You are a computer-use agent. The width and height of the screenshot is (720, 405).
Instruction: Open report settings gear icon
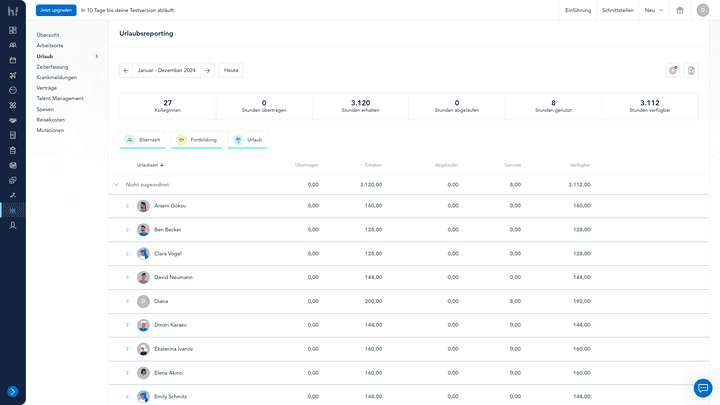point(673,70)
